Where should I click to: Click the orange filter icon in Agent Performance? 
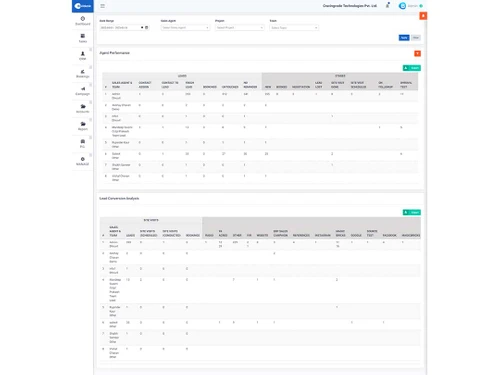(417, 53)
